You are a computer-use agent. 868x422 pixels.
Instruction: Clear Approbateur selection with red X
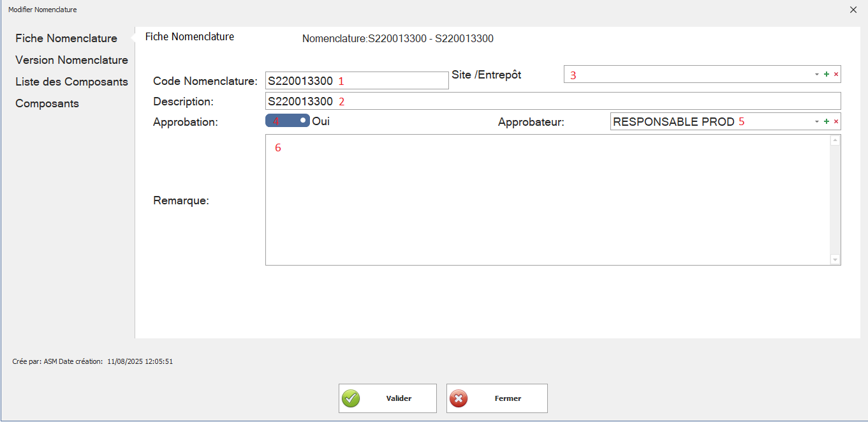(836, 122)
